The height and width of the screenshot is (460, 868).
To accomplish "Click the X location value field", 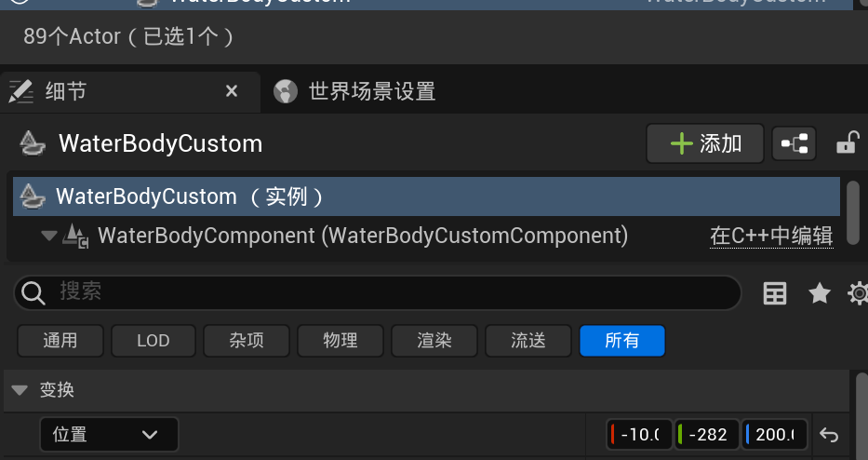I will [x=639, y=435].
